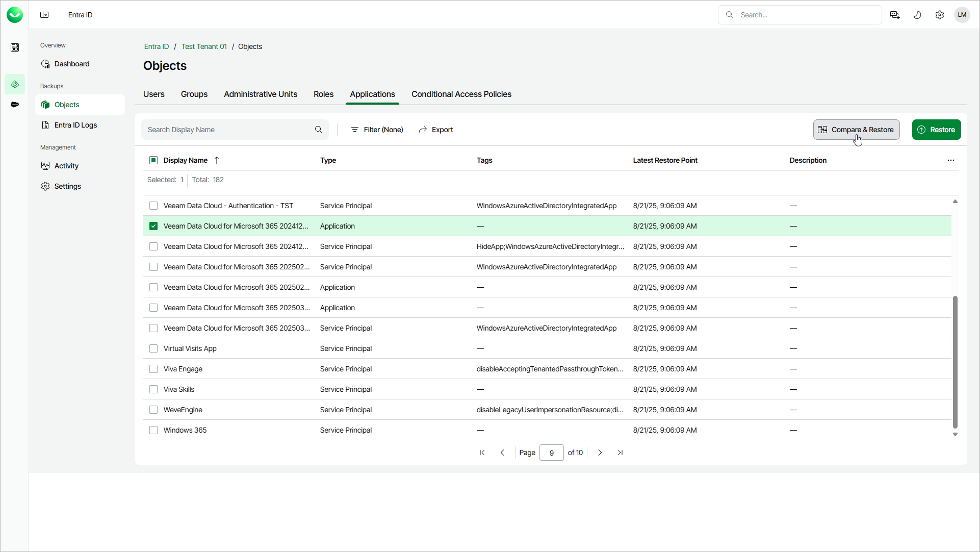Switch to dark mode moon icon
The height and width of the screenshot is (552, 980).
click(917, 15)
